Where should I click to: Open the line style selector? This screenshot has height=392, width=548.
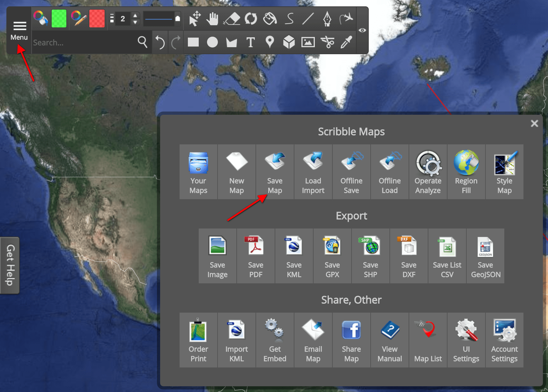[x=161, y=18]
